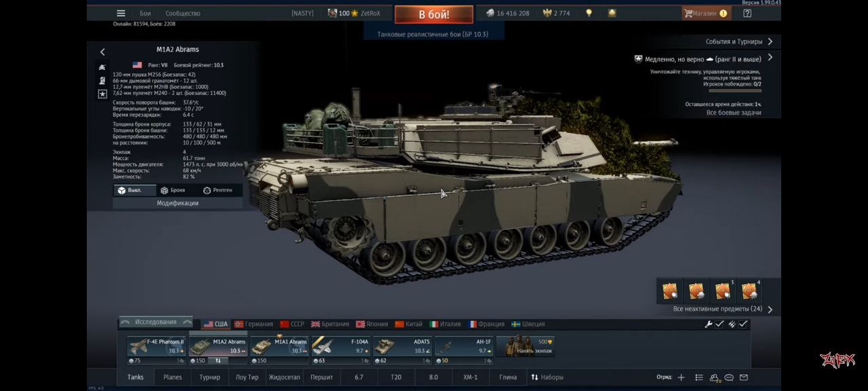This screenshot has width=868, height=391.
Task: Open the Бои menu
Action: pos(146,13)
